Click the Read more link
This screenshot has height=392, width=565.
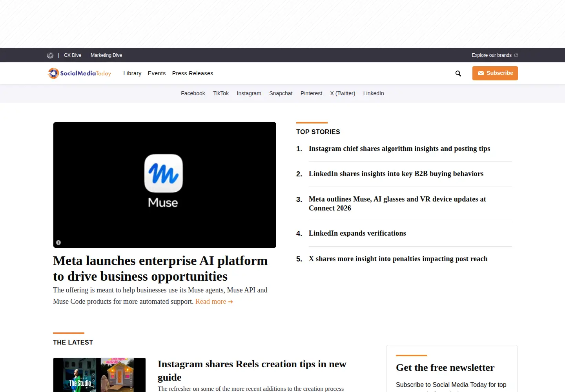pos(214,301)
